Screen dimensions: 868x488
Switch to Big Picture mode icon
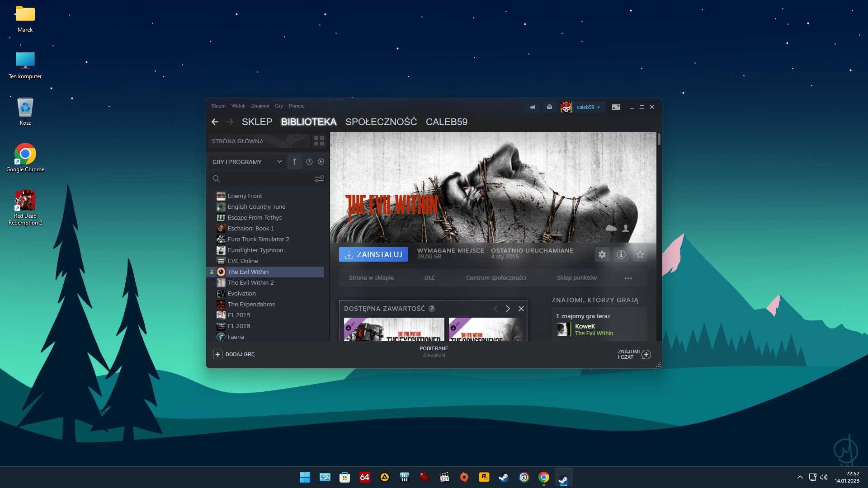616,107
